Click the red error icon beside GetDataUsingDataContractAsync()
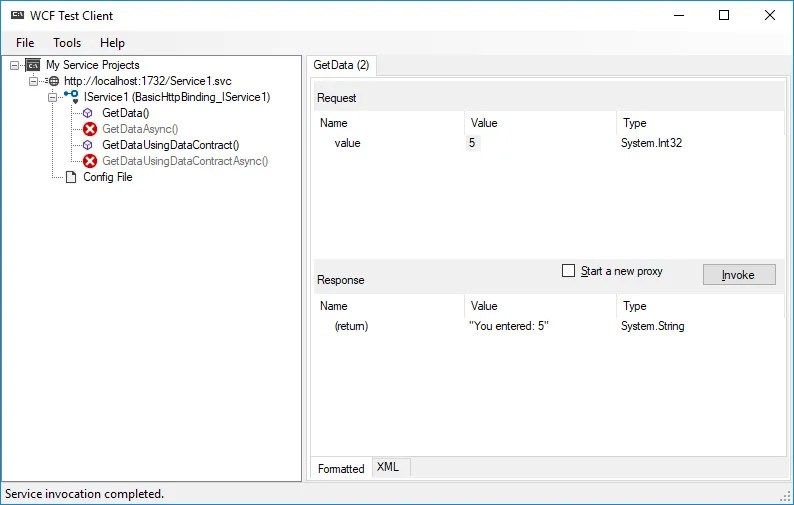Screen dimensions: 794x505 pos(90,161)
